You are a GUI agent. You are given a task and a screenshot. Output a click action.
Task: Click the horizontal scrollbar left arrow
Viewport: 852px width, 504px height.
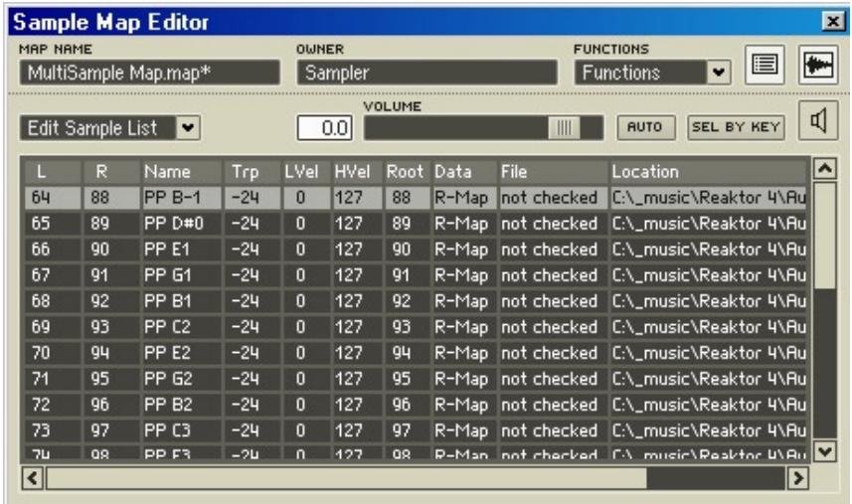(x=32, y=478)
